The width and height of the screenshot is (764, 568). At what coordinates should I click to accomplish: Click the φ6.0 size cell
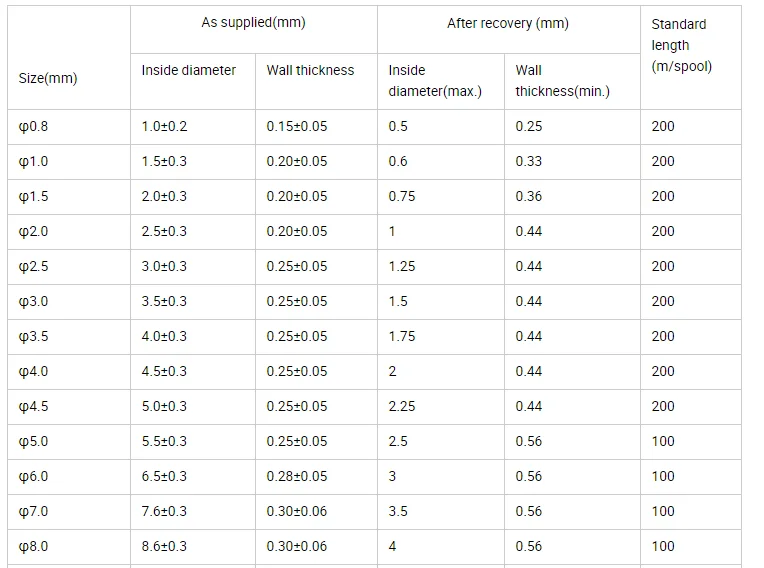click(x=33, y=477)
